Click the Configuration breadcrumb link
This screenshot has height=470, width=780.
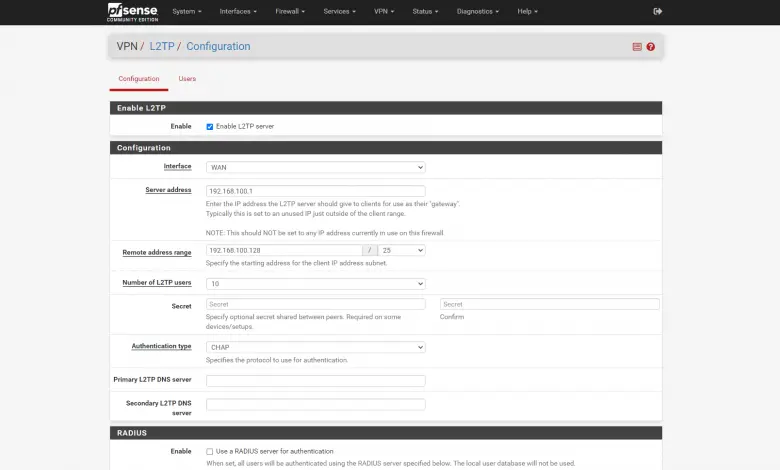coord(218,46)
